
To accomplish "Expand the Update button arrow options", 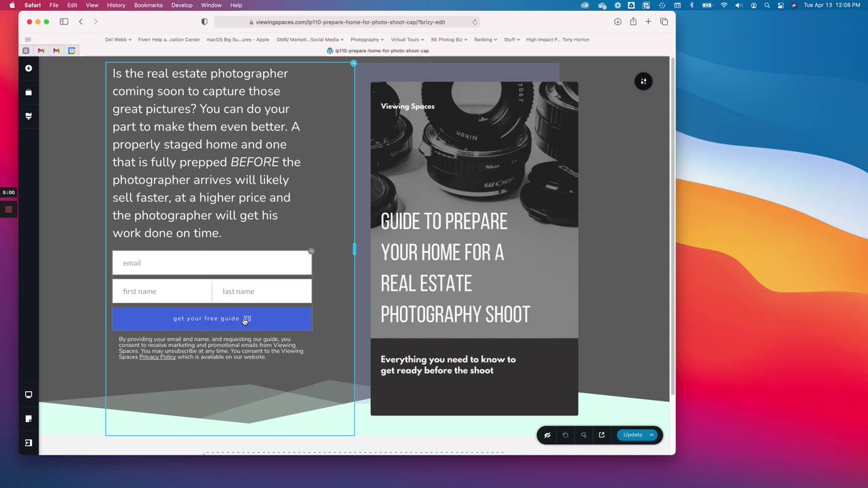I will 652,435.
